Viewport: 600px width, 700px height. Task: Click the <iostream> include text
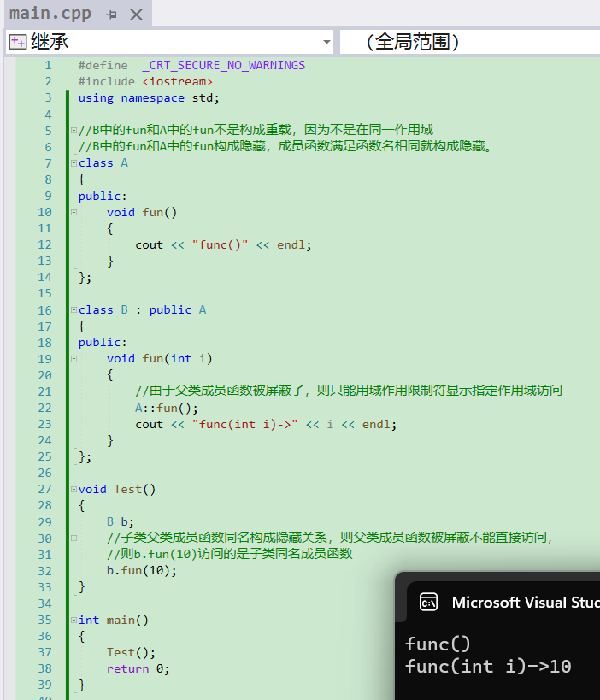pos(177,82)
